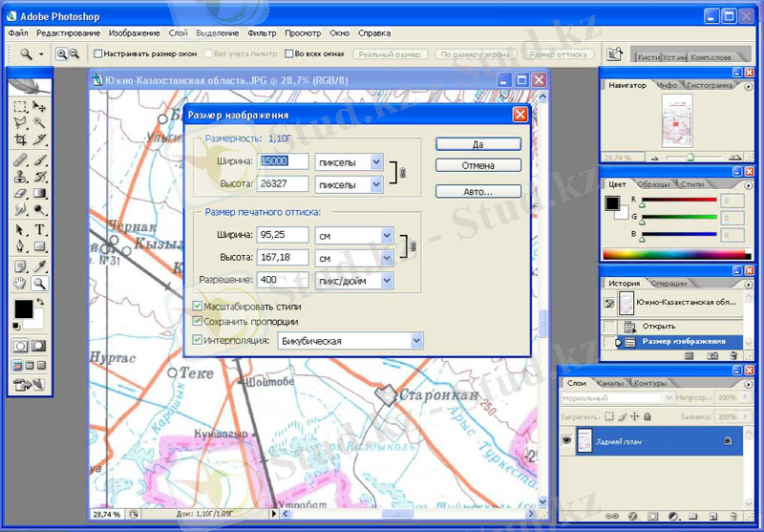Select the Crop tool in toolbox
Viewport: 764px width, 532px height.
point(20,139)
